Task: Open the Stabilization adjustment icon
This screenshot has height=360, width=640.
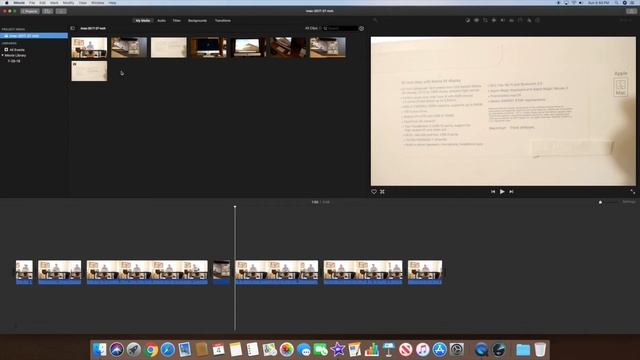Action: tap(494, 20)
